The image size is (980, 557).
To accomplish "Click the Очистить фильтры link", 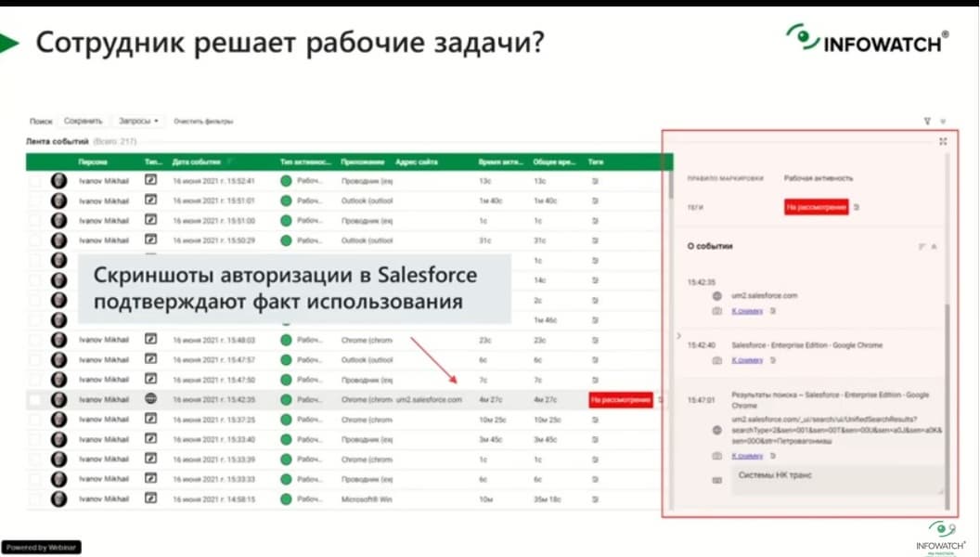I will (203, 122).
